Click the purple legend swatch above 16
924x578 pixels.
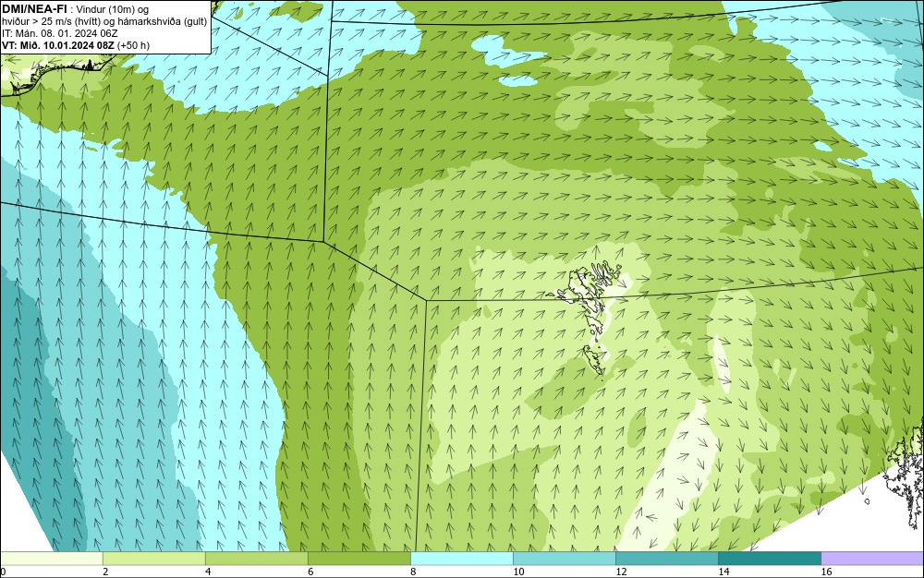(873, 559)
